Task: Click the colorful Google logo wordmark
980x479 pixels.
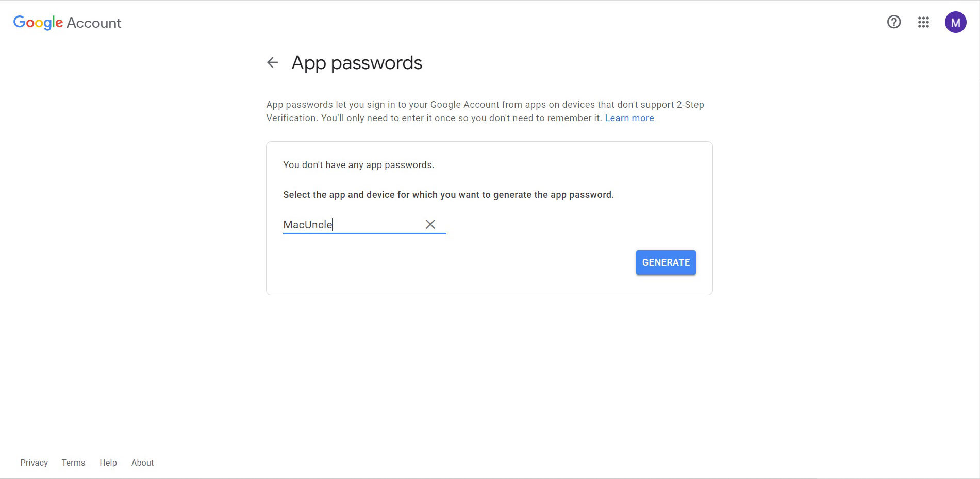Action: coord(38,23)
